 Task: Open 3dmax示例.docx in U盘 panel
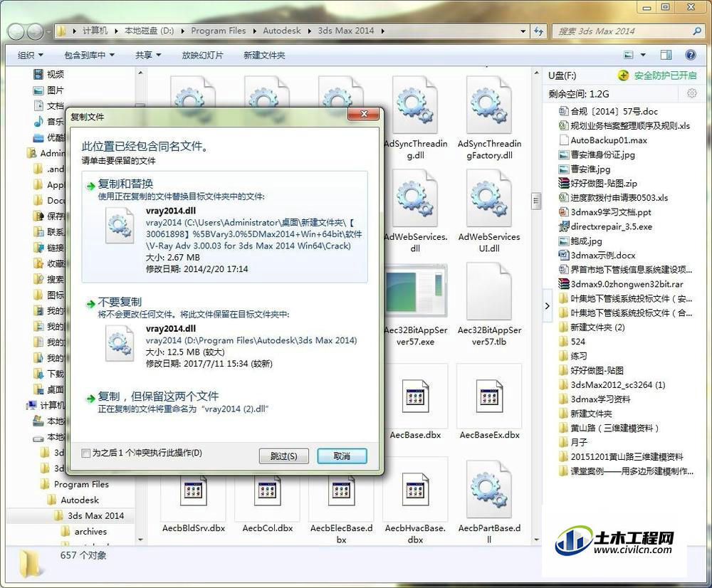(x=597, y=255)
